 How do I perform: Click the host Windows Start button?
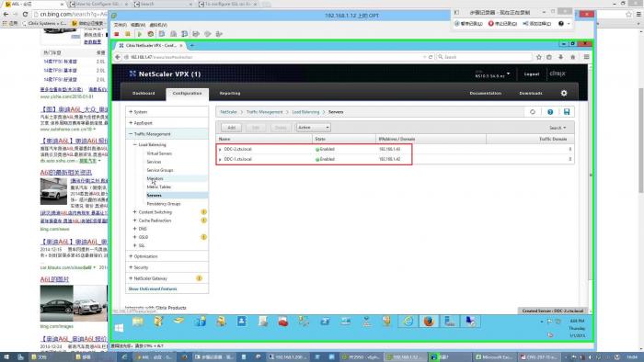pos(6,357)
